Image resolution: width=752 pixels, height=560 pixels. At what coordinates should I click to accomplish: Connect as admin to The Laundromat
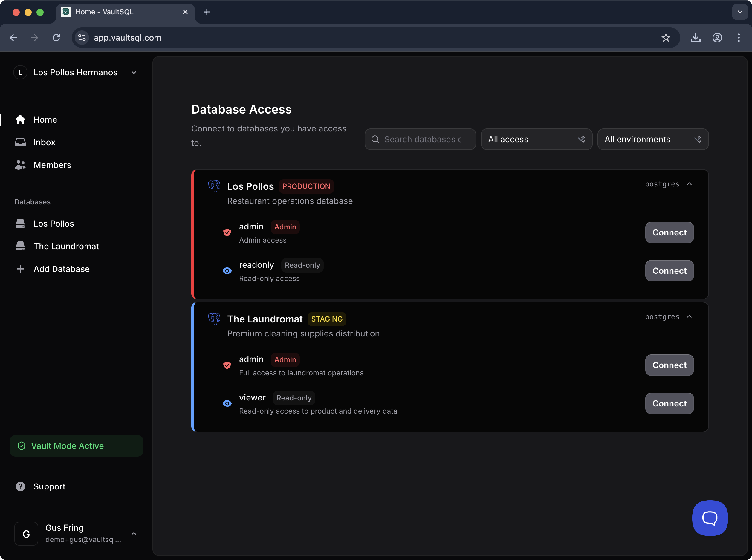click(669, 365)
